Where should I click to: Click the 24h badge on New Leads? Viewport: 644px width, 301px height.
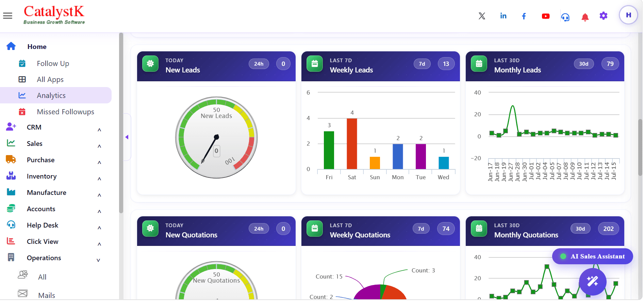click(259, 64)
